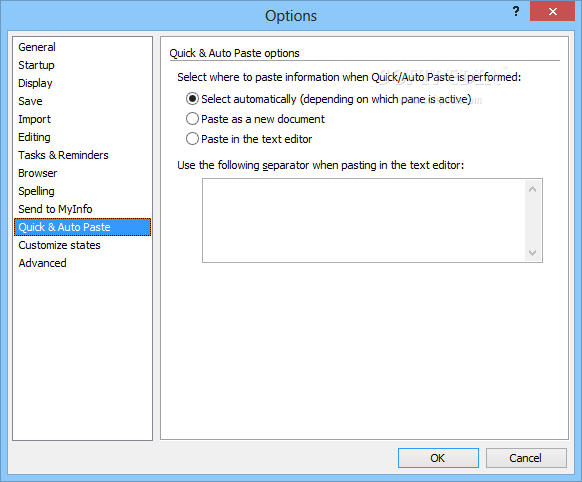The height and width of the screenshot is (482, 582).
Task: Open Spelling options
Action: (36, 191)
